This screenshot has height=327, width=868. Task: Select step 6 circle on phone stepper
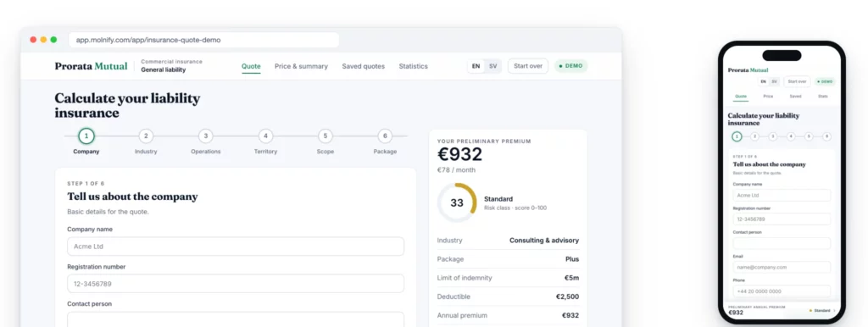(x=826, y=136)
